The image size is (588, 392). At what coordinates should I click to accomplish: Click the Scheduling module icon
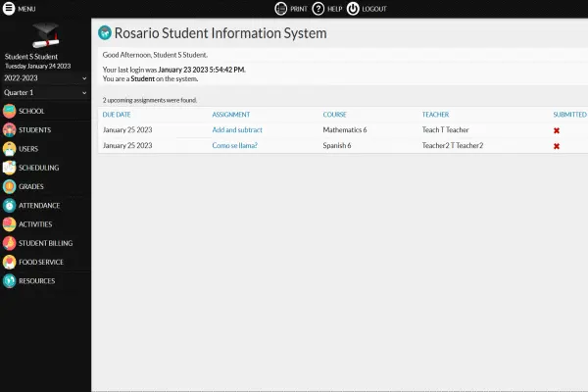(x=9, y=168)
